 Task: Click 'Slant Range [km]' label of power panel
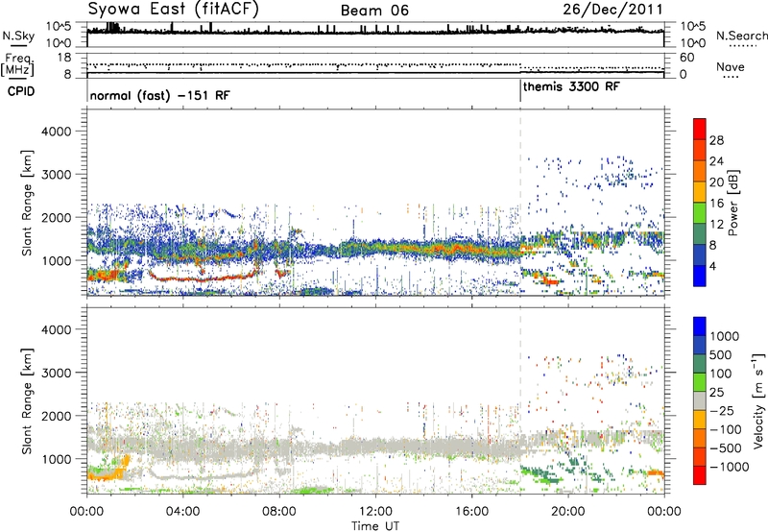point(27,203)
